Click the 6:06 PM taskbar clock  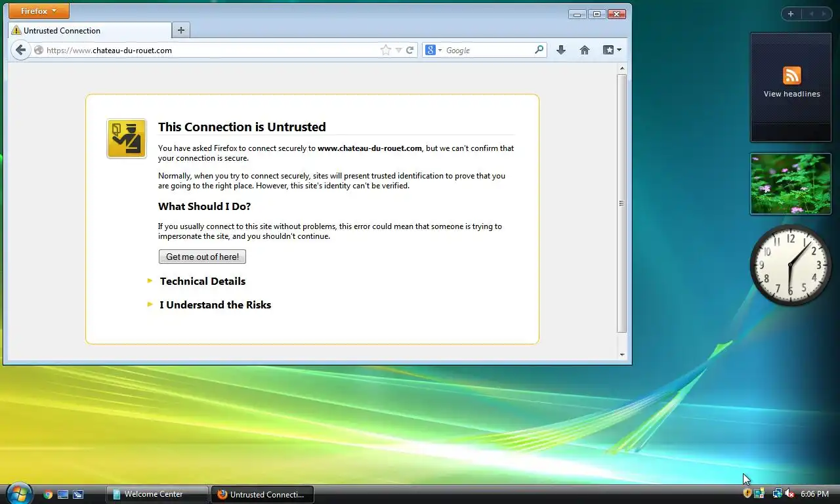814,493
